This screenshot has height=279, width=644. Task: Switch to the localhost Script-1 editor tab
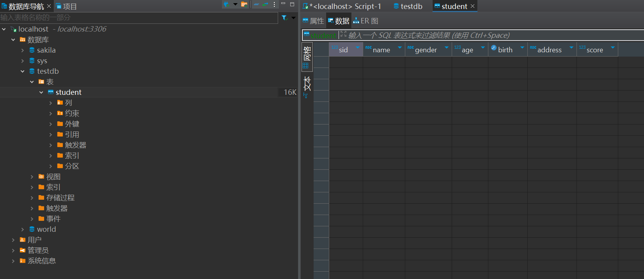click(x=342, y=6)
